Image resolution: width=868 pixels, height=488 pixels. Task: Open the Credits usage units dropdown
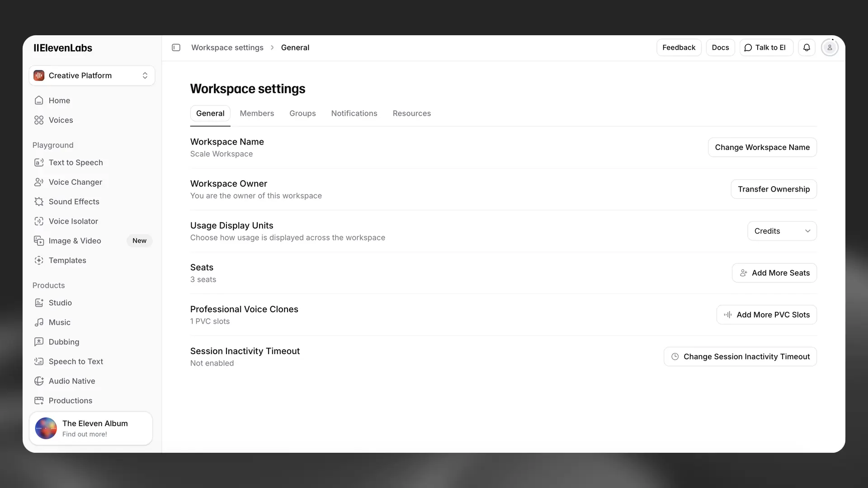pos(782,231)
